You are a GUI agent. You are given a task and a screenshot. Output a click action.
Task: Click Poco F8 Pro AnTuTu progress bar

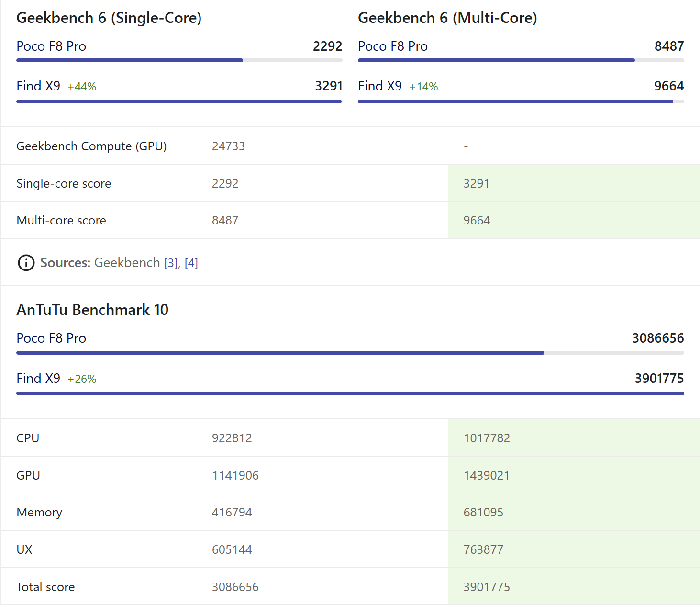[x=350, y=353]
